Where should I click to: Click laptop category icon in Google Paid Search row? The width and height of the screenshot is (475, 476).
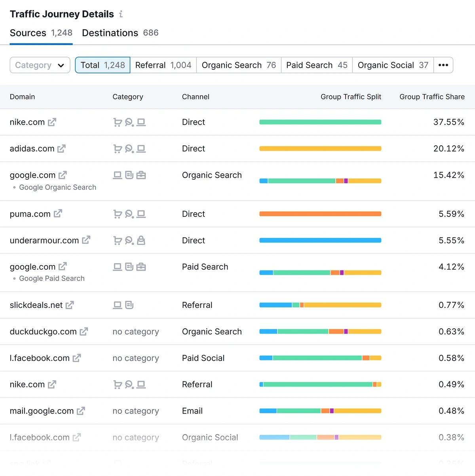click(118, 267)
